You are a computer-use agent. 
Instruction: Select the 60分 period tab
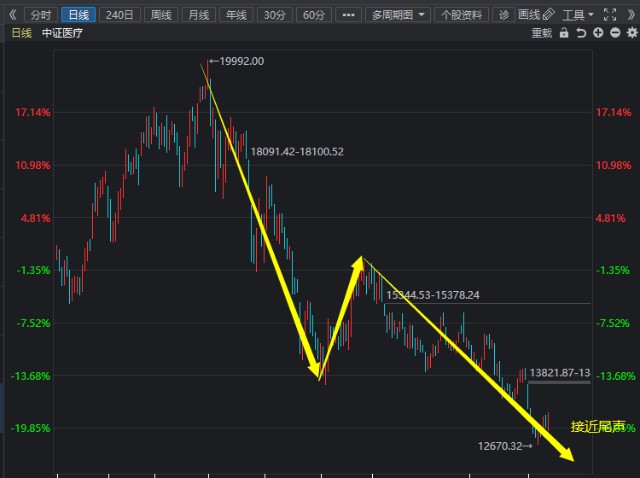pyautogui.click(x=313, y=15)
